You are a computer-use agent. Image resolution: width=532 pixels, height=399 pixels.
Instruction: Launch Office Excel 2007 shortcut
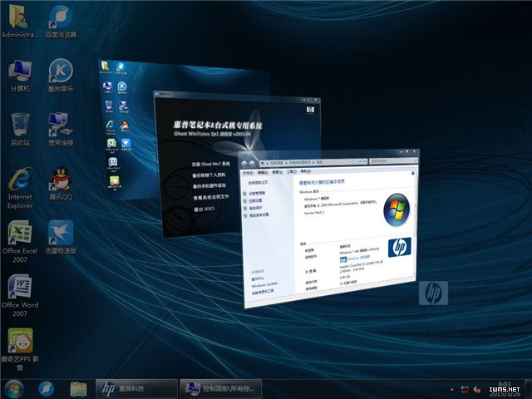click(x=20, y=242)
